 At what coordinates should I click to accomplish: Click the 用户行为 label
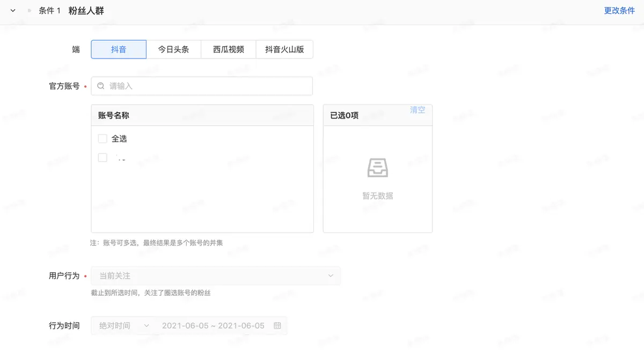click(x=64, y=275)
